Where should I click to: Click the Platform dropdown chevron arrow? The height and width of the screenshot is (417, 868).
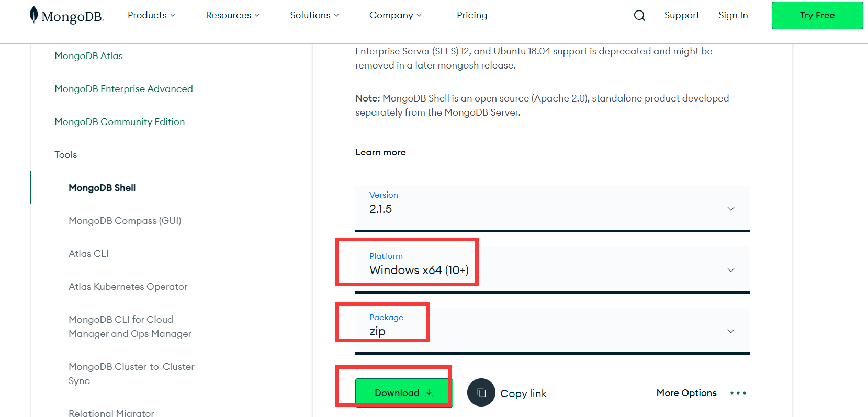(731, 270)
